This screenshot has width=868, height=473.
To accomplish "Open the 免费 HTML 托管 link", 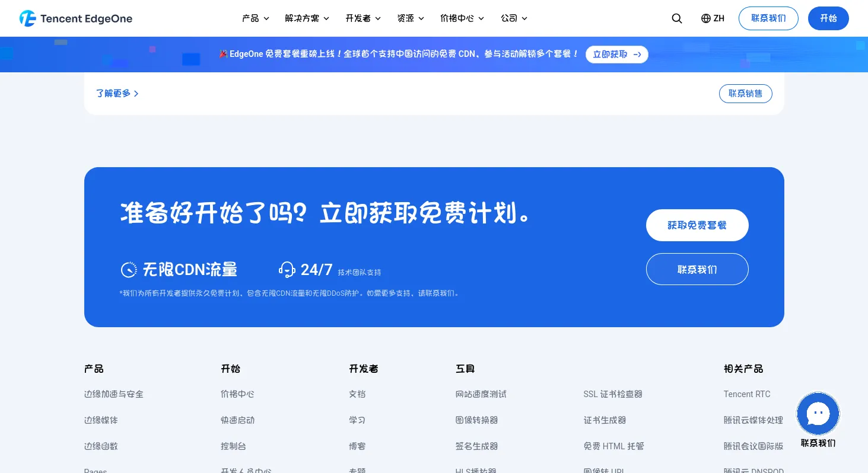I will [x=614, y=446].
